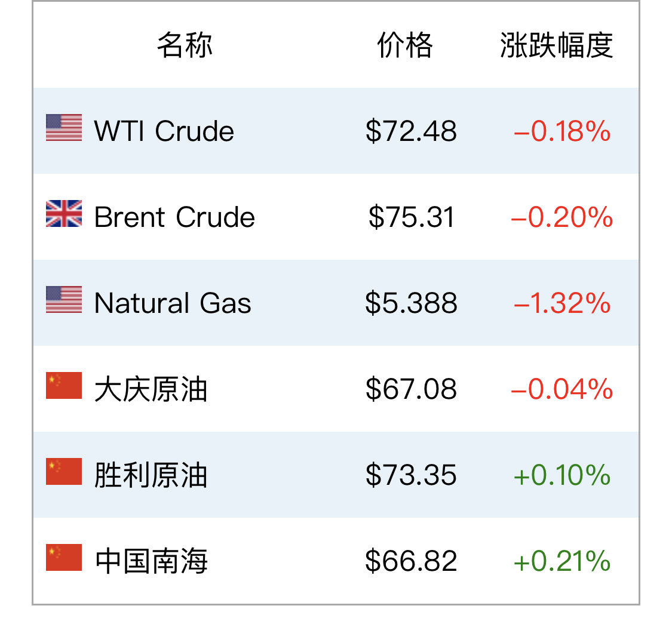The image size is (672, 621).
Task: Click the US flag beside WTI Crude
Action: click(64, 128)
